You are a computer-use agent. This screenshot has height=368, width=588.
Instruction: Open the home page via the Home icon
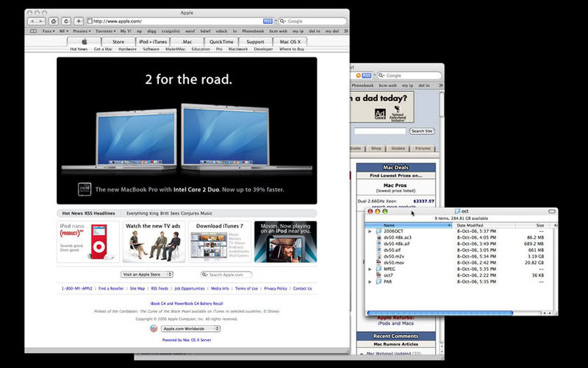[54, 21]
